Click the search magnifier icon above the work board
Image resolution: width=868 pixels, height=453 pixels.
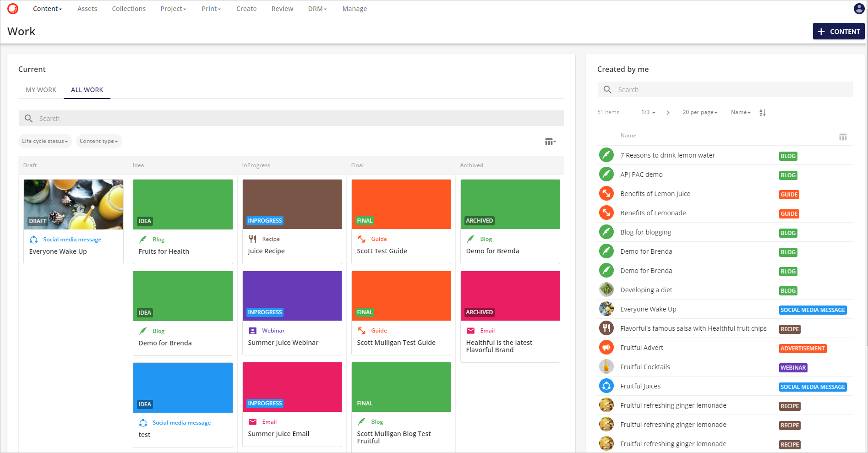28,118
